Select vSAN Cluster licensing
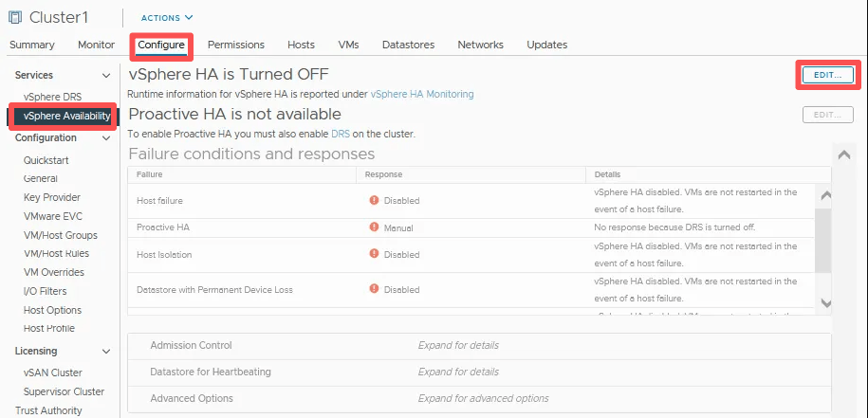 [52, 373]
